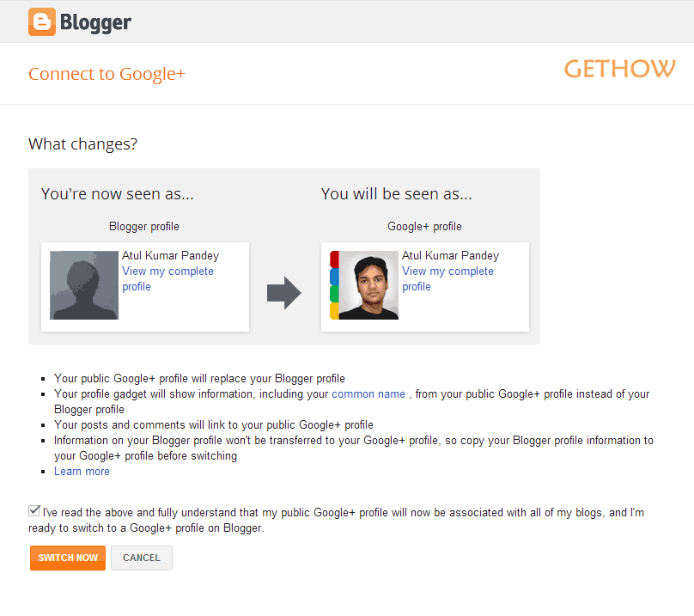Toggle the 'I've read the above' checkbox

point(34,510)
